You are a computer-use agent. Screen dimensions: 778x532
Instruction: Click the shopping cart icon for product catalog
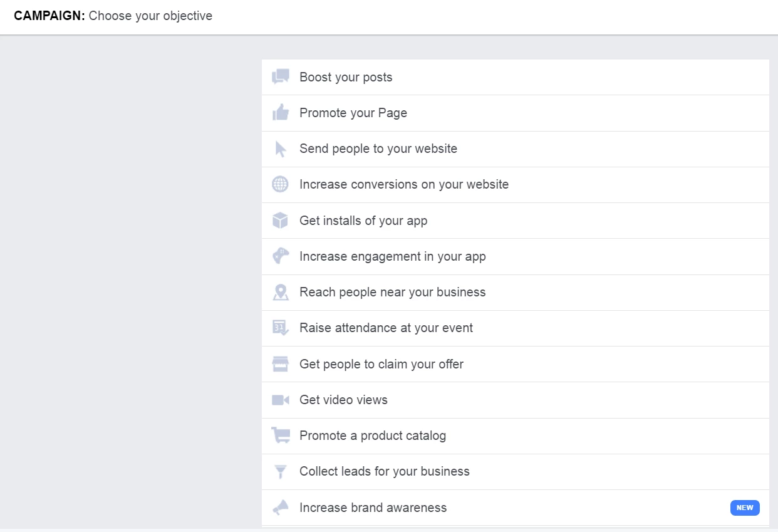click(280, 435)
